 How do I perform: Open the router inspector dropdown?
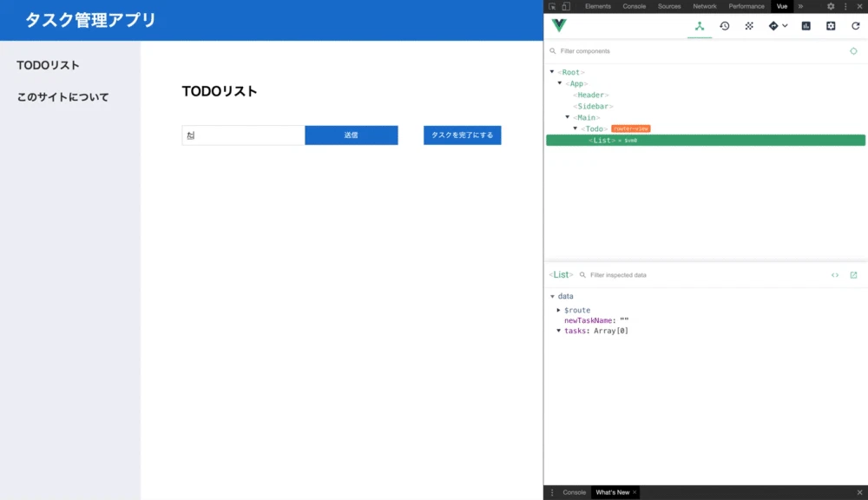tap(778, 26)
